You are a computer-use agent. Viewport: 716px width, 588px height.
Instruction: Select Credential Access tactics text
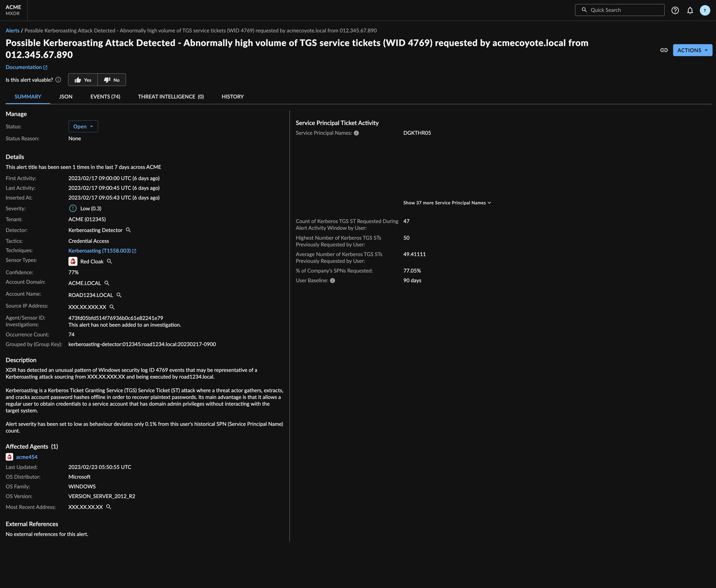(x=89, y=241)
